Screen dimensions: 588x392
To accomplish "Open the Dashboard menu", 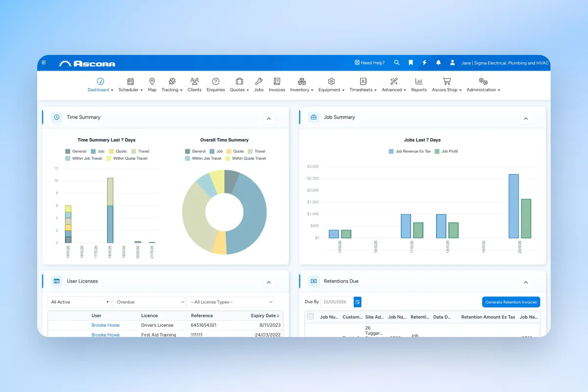I will [100, 85].
